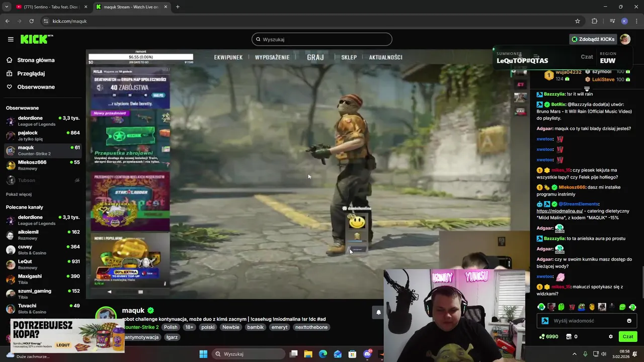
Task: Click username wuja04232 in the leaderboard
Action: tap(568, 72)
